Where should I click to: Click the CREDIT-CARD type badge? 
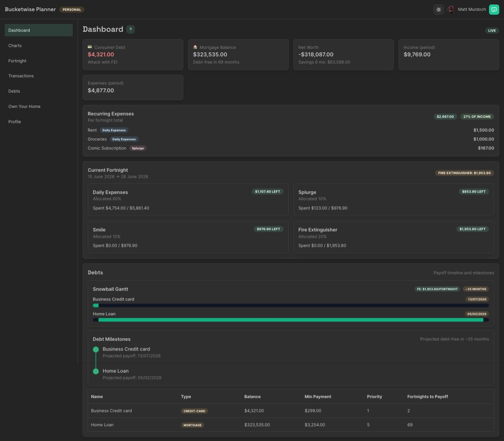click(194, 411)
